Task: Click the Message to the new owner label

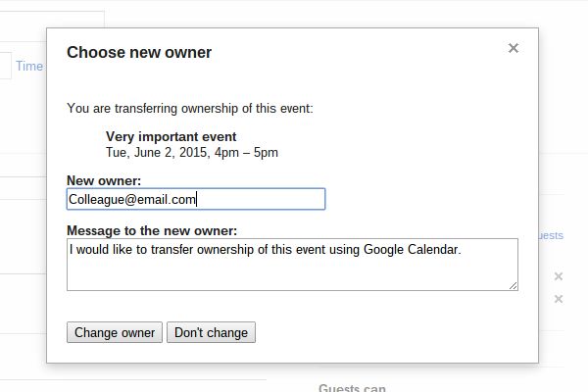Action: [x=152, y=231]
